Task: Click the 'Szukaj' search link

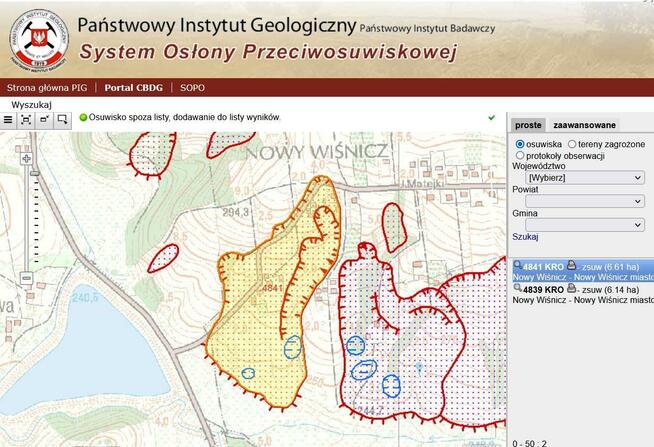Action: point(525,237)
